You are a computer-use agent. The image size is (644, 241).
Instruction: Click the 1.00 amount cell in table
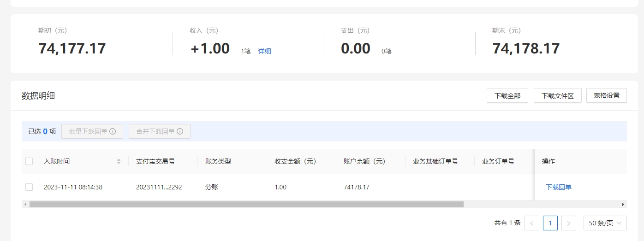[280, 187]
